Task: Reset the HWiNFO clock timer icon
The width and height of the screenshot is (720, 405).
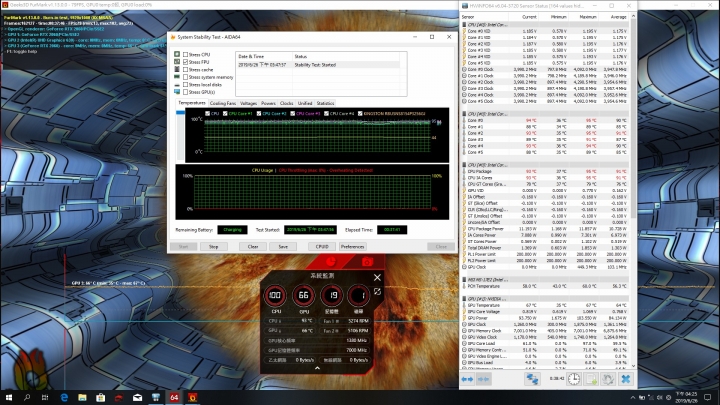Action: tap(574, 379)
